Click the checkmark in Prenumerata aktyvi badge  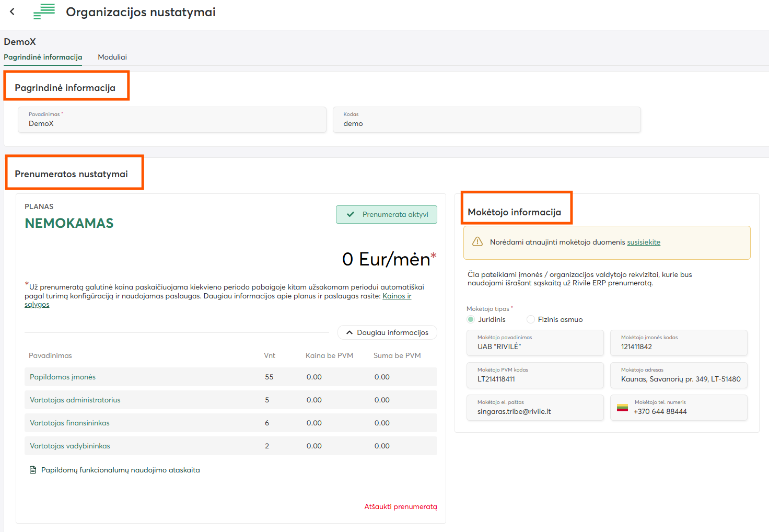point(351,214)
